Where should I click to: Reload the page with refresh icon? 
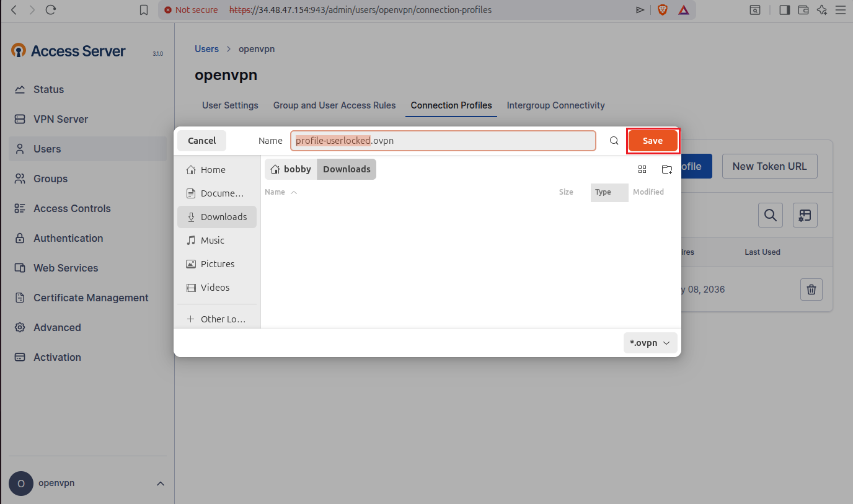pos(51,10)
